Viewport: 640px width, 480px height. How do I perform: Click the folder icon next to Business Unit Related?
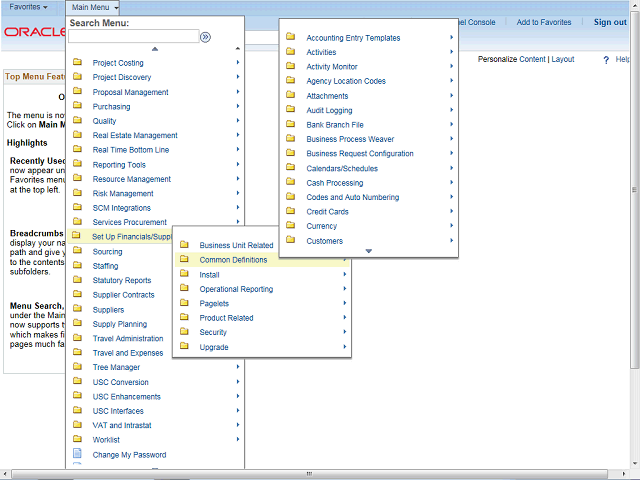(x=184, y=244)
